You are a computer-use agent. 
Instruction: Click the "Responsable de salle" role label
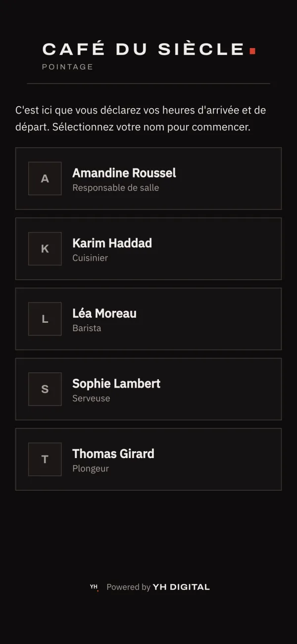116,188
